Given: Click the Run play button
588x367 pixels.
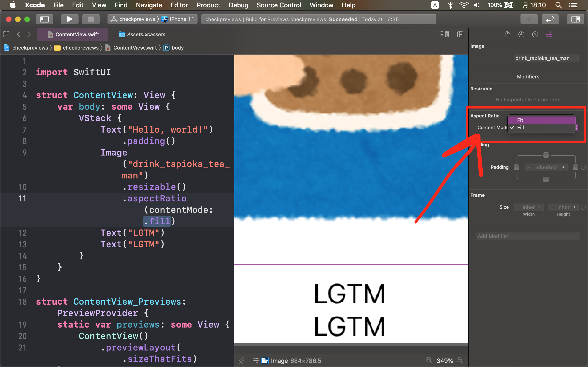Looking at the screenshot, I should [69, 19].
